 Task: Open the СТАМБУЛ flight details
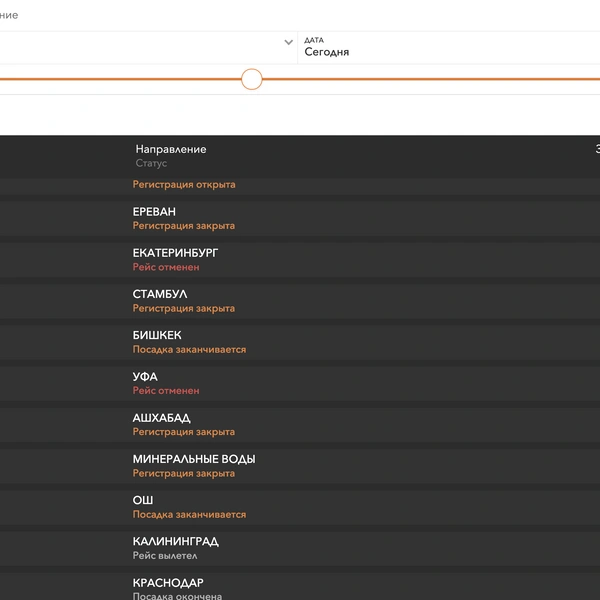300,302
